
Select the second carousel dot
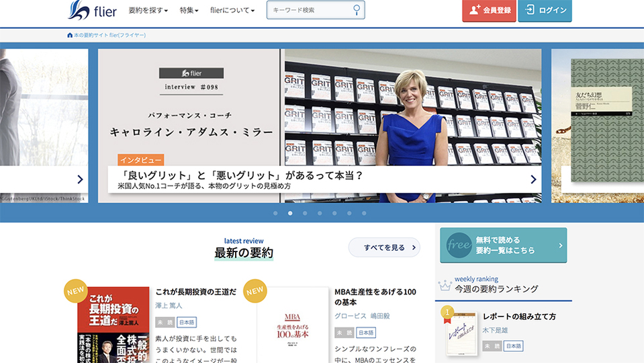pyautogui.click(x=290, y=213)
